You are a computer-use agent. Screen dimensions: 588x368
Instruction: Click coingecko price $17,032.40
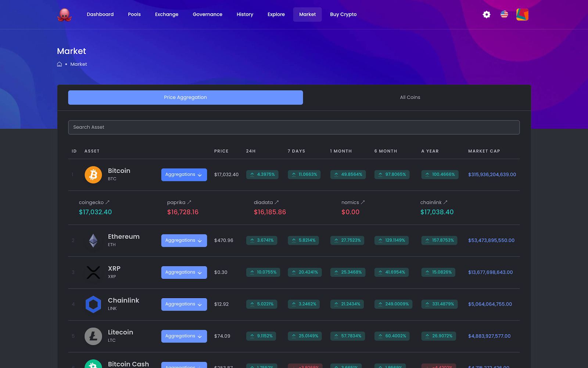95,212
